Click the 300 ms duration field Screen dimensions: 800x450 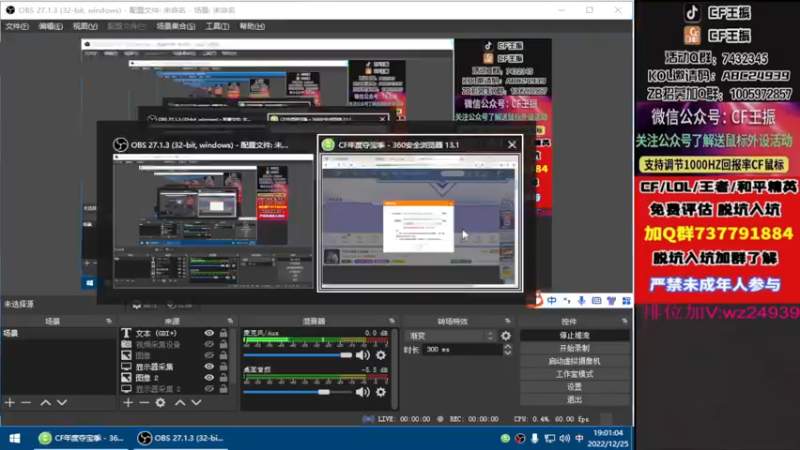(463, 349)
